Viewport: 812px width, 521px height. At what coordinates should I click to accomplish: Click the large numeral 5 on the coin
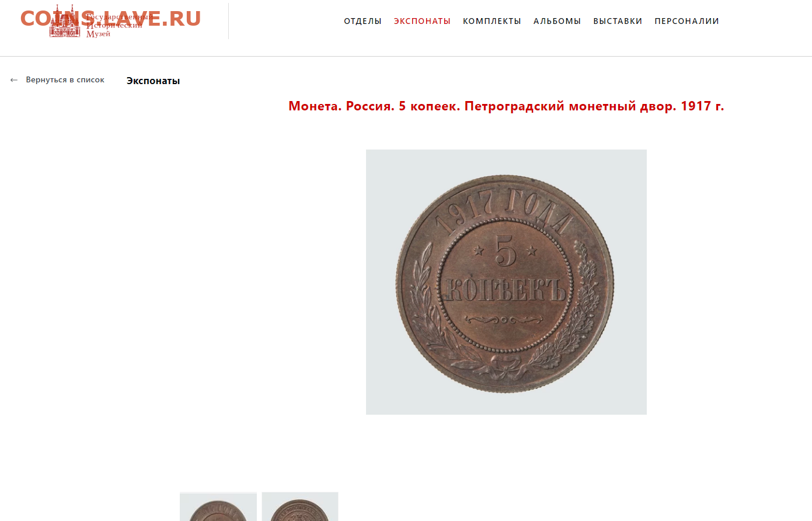tap(506, 251)
